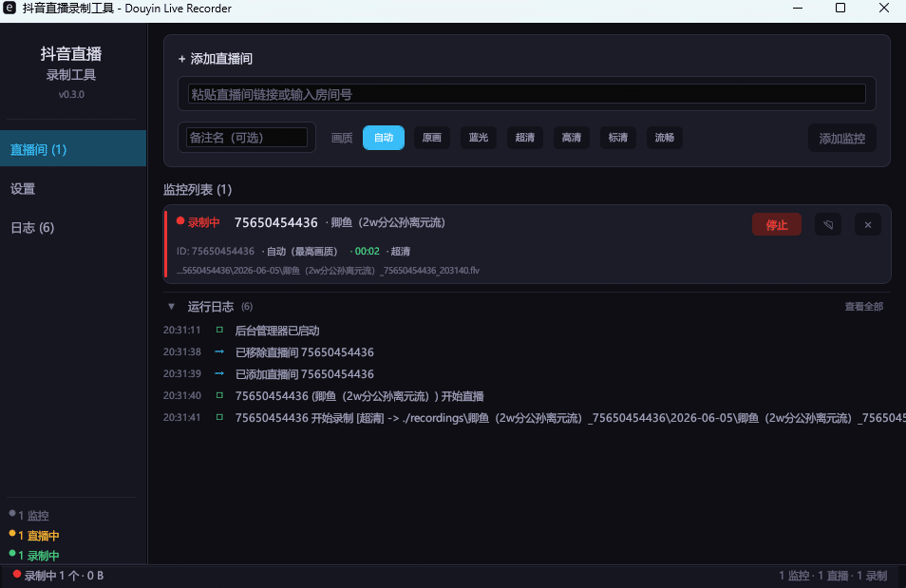Click the 1 直播中 sidebar status
906x588 pixels.
pos(34,536)
